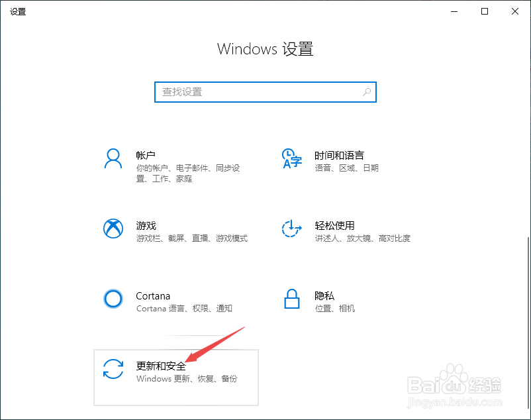Open the Cortana circle icon

[113, 299]
